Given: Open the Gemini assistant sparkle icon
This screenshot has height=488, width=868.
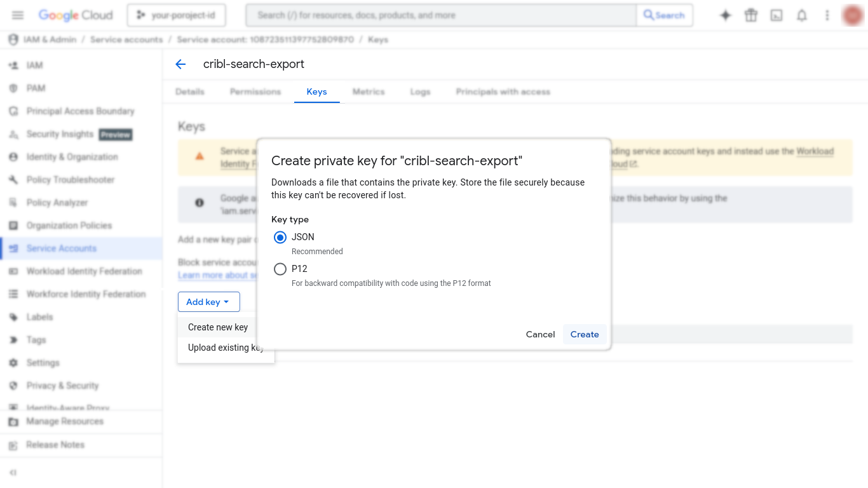Looking at the screenshot, I should click(725, 15).
